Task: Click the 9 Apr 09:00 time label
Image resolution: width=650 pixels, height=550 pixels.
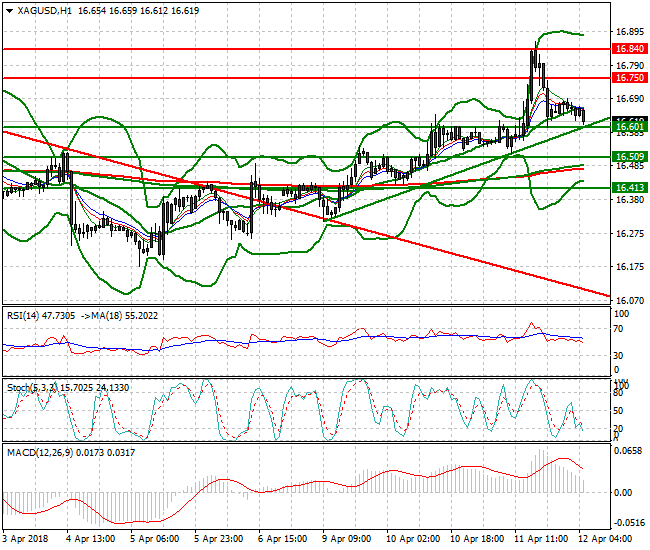Action: (346, 539)
